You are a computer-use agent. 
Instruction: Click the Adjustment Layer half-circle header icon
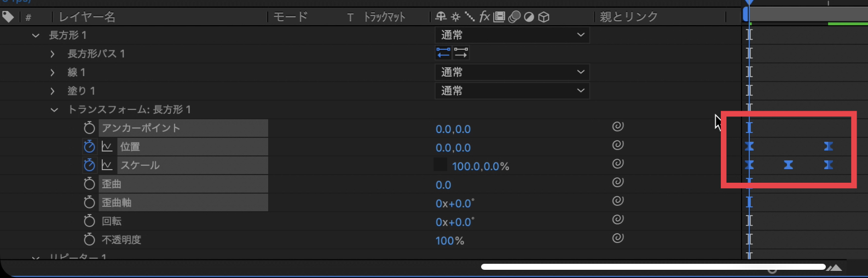(x=529, y=17)
